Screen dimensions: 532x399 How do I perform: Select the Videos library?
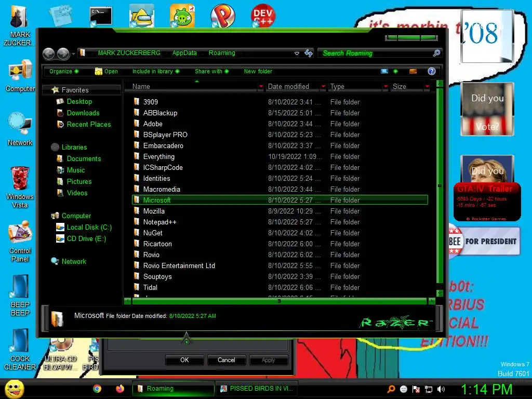[77, 193]
